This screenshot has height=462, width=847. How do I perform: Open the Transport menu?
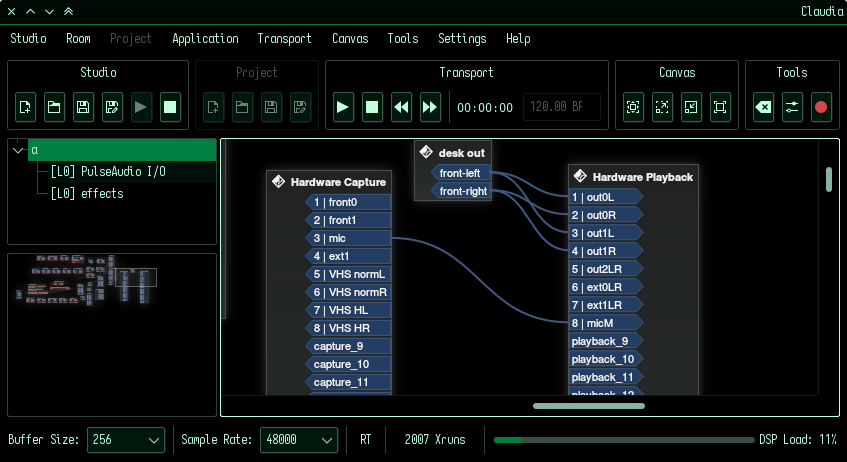click(x=284, y=39)
